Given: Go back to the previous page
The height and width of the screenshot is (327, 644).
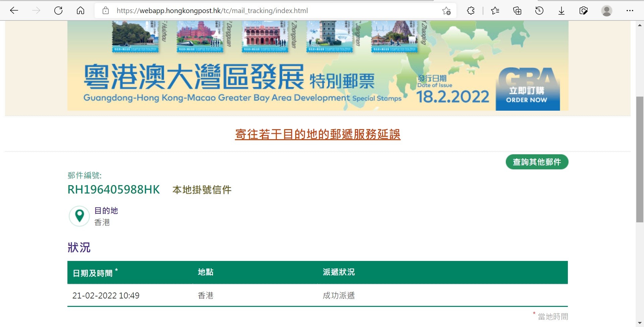Looking at the screenshot, I should (14, 11).
